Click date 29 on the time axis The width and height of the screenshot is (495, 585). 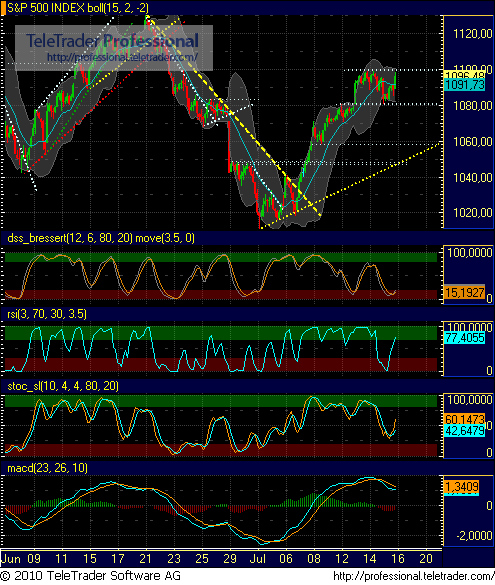click(x=230, y=559)
